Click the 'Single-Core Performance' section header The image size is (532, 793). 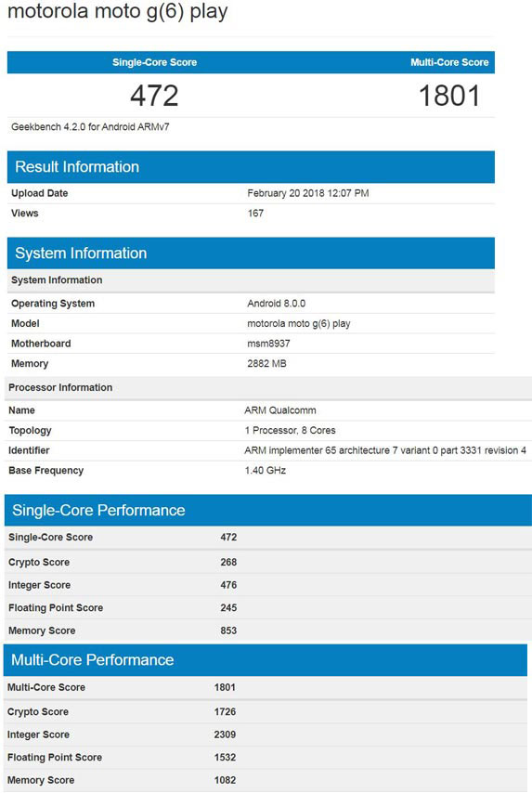268,511
